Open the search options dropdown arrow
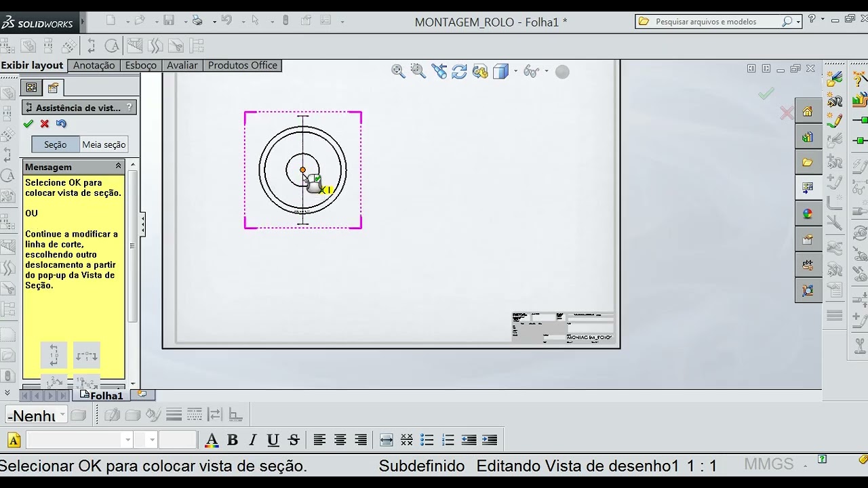This screenshot has width=868, height=488. click(798, 22)
